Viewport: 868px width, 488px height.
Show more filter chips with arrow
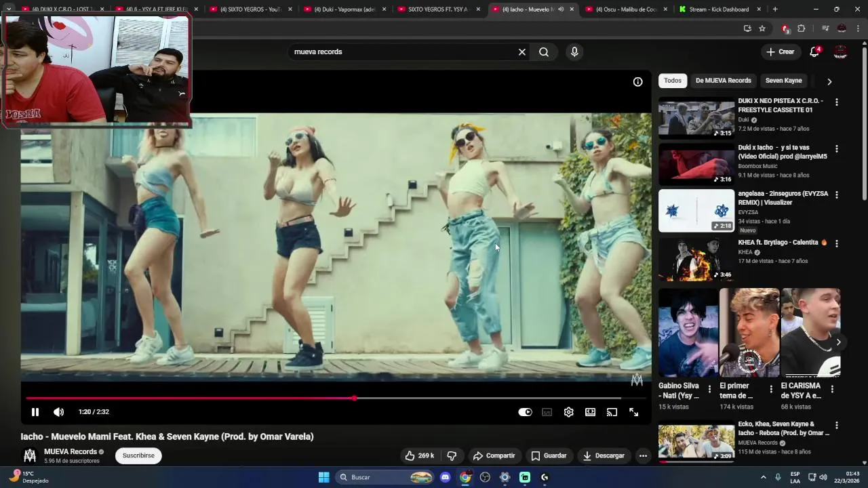click(x=829, y=81)
